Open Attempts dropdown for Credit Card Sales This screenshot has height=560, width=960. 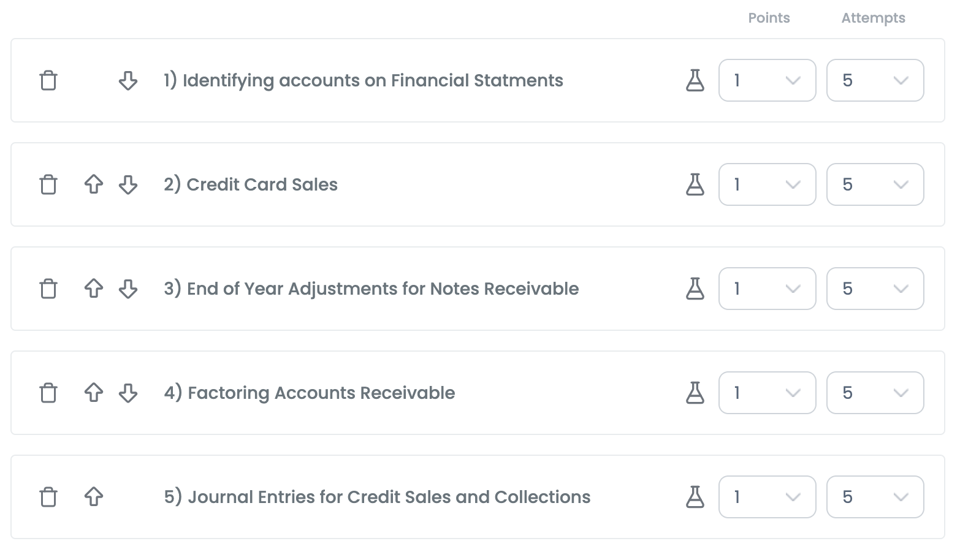(x=875, y=184)
